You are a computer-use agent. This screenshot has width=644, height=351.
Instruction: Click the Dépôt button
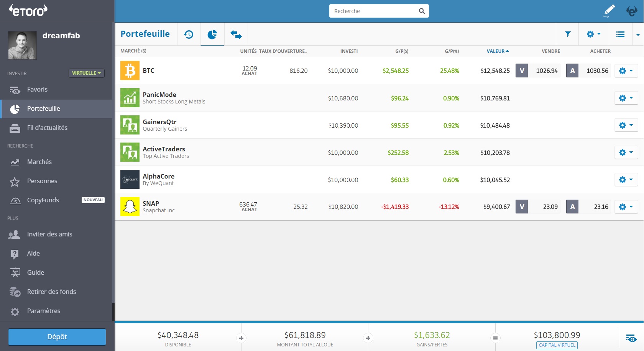coord(57,337)
